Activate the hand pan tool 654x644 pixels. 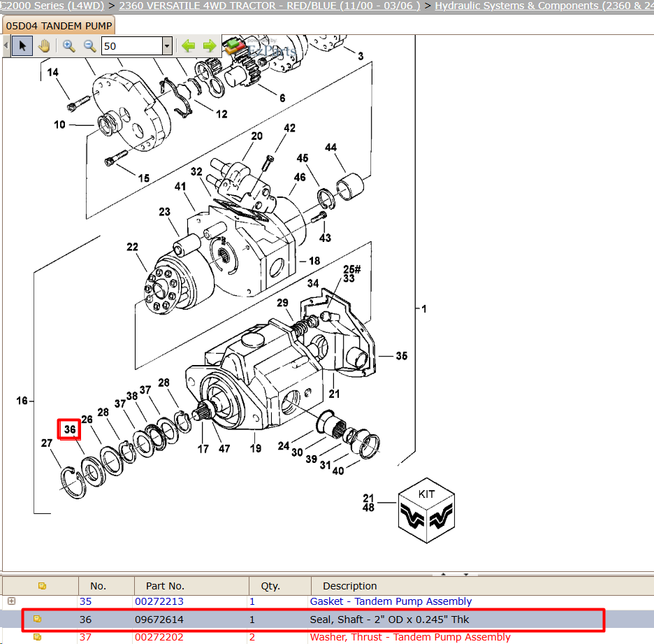[x=44, y=46]
